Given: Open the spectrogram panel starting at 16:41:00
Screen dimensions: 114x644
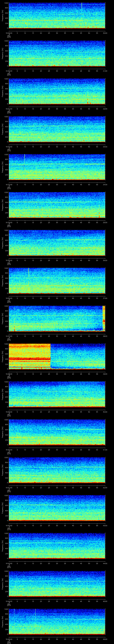Looking at the screenshot, I should point(57,470).
